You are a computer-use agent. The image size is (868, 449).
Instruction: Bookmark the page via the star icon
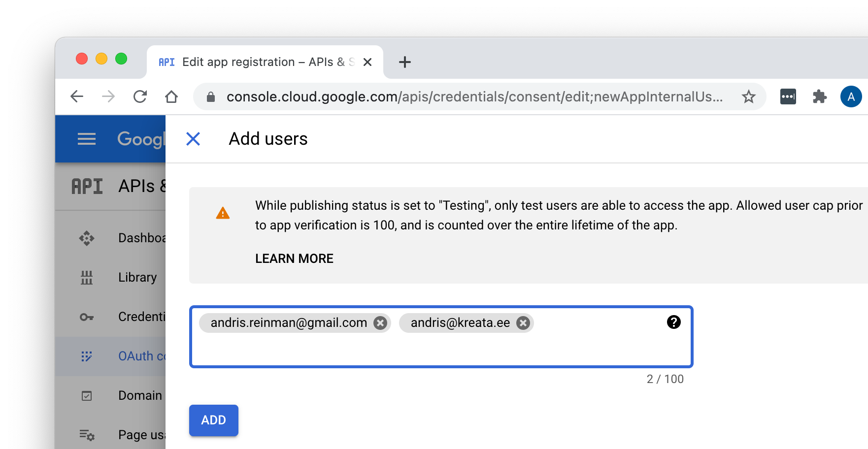(749, 96)
